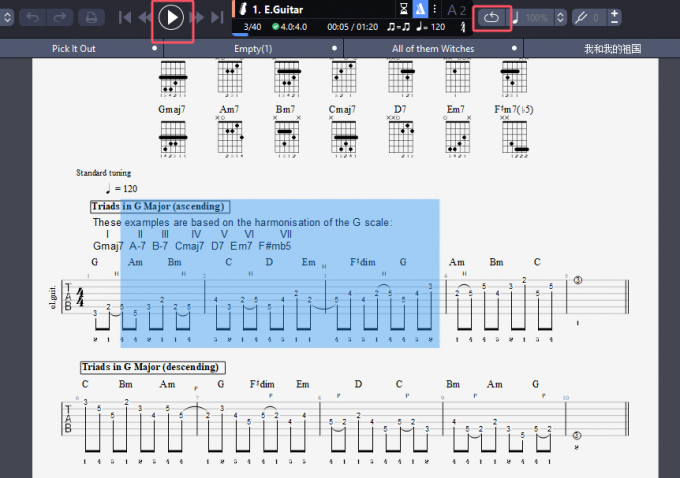Click the 120 tempo display
Screen dimensions: 680x478
437,27
